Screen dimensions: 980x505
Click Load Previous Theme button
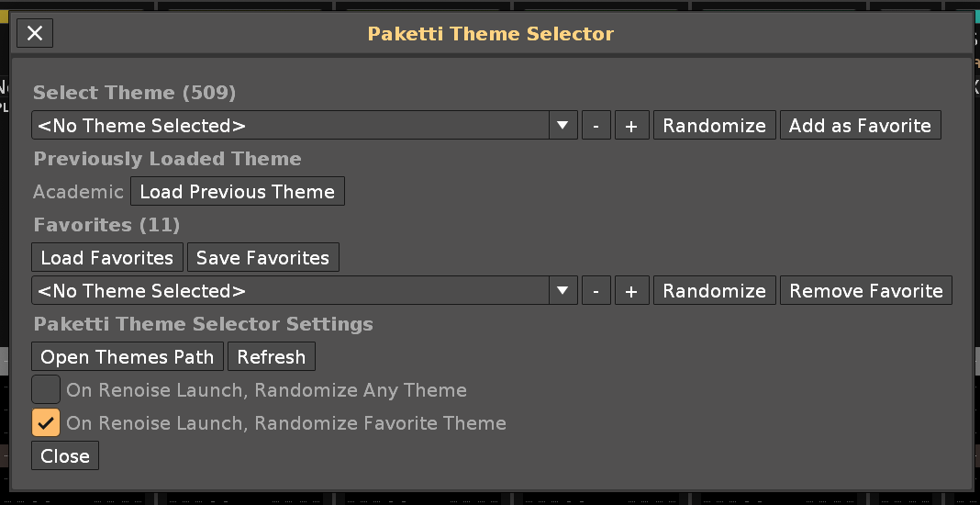coord(237,192)
